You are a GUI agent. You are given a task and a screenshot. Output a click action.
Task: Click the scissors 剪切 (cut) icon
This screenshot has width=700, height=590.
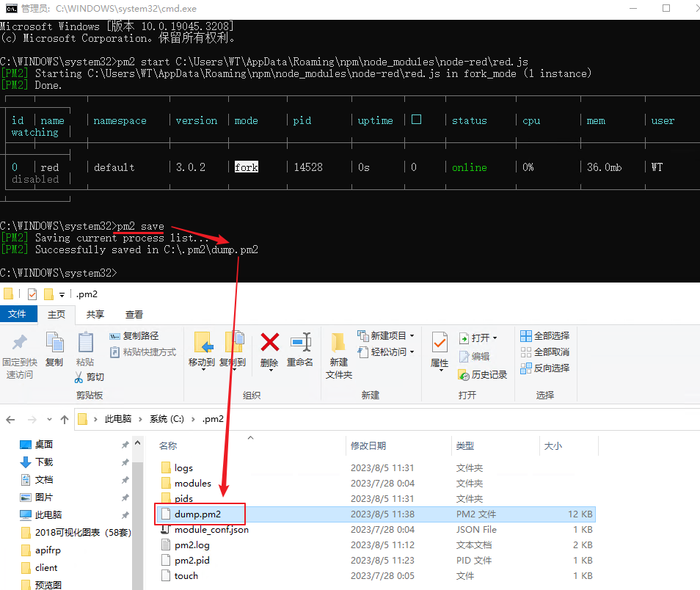pos(79,377)
